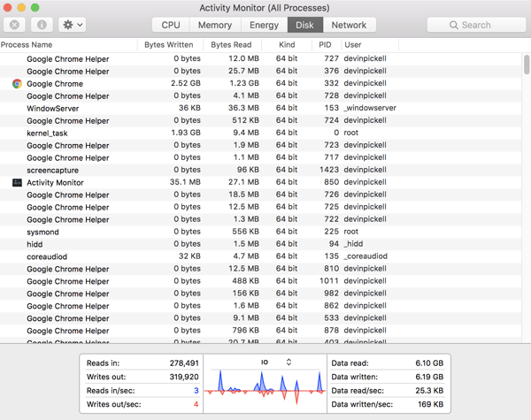Switch to the Memory tab

pyautogui.click(x=215, y=25)
